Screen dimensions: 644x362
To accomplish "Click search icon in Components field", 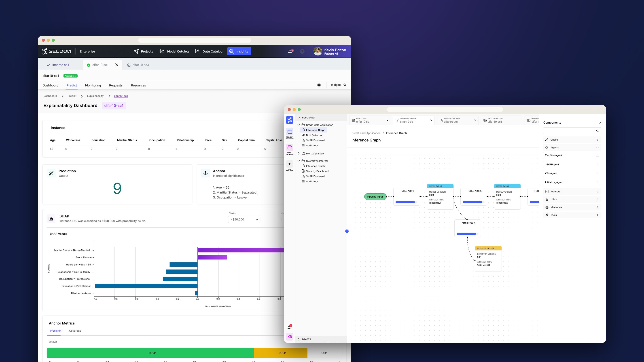I will tap(597, 131).
